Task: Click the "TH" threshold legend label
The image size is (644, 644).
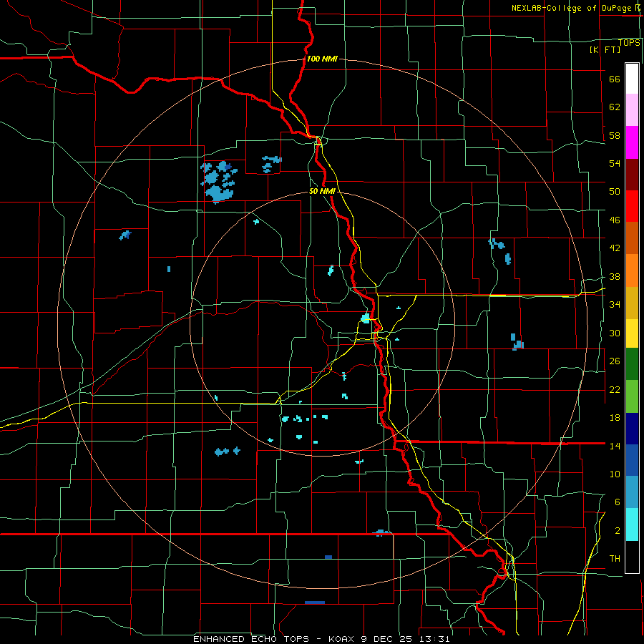Action: click(615, 559)
